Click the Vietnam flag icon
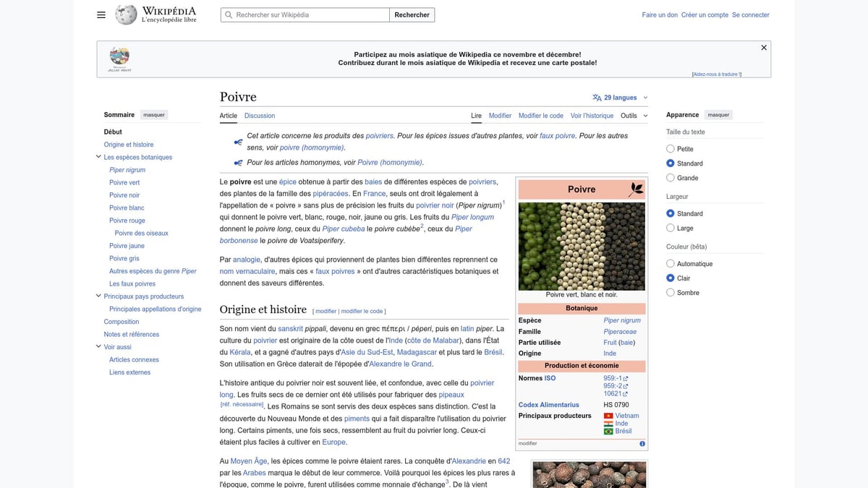The height and width of the screenshot is (488, 868). click(608, 416)
